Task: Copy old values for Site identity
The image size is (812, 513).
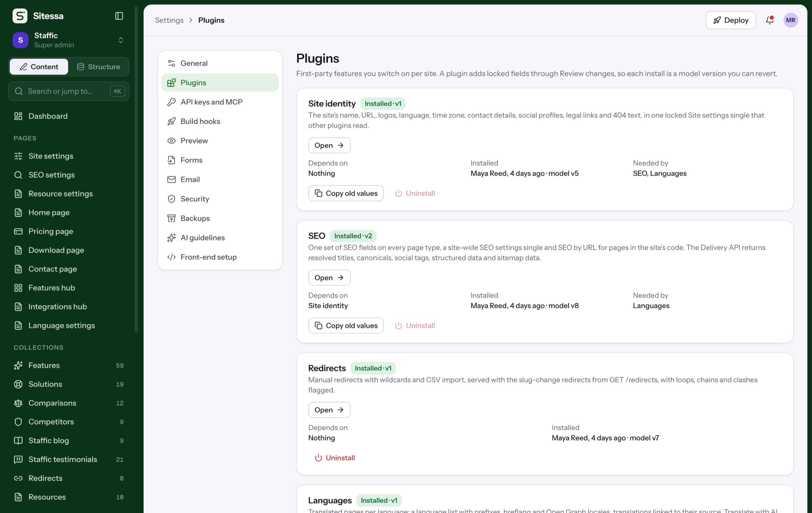Action: click(346, 193)
